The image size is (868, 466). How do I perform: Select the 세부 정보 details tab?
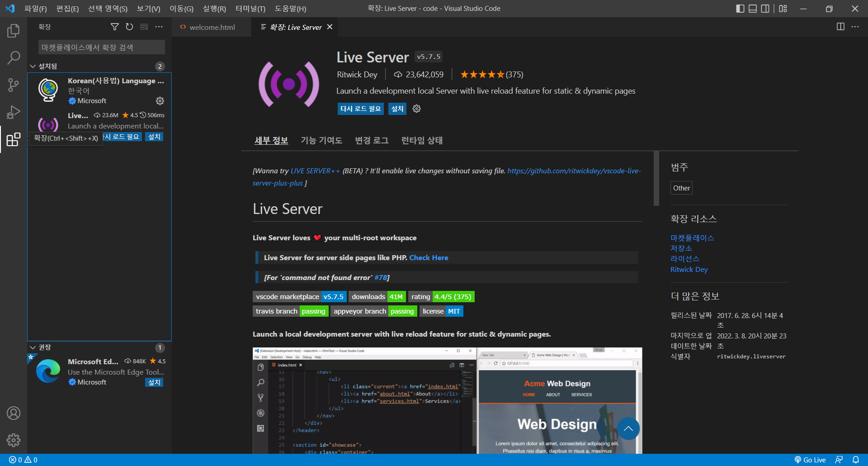click(x=271, y=140)
